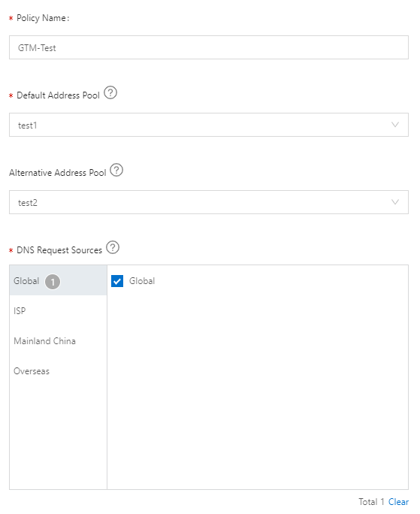
Task: Click the DNS Request Sources label
Action: (x=59, y=250)
